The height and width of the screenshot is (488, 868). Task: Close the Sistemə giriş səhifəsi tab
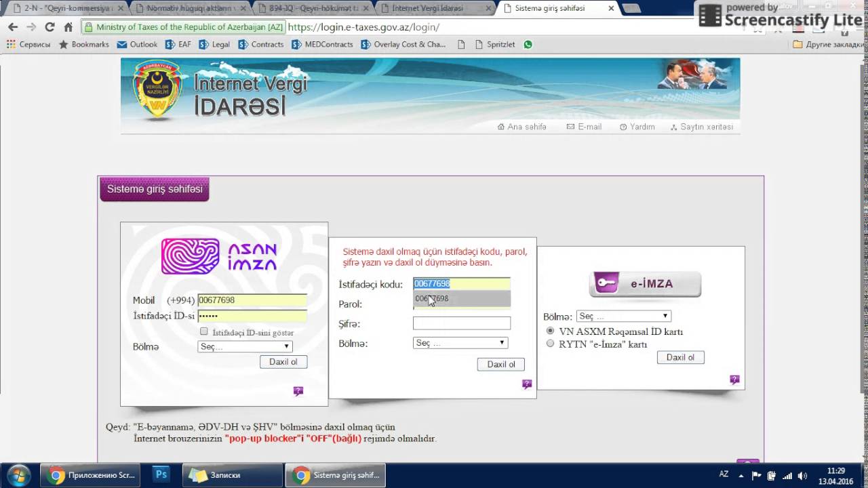click(610, 9)
